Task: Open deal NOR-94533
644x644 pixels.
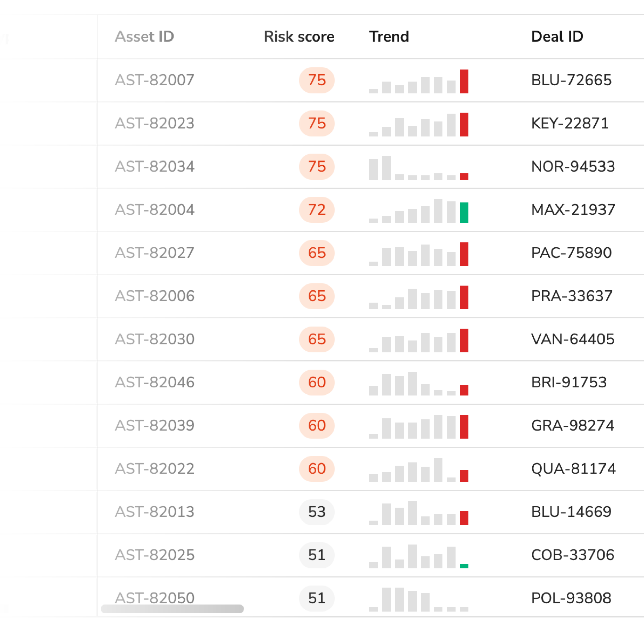Action: pos(573,166)
